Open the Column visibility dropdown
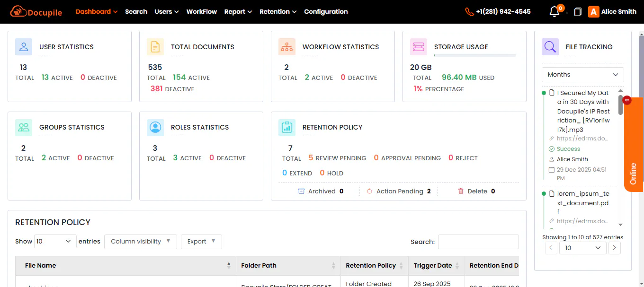Image resolution: width=644 pixels, height=287 pixels. pyautogui.click(x=141, y=241)
